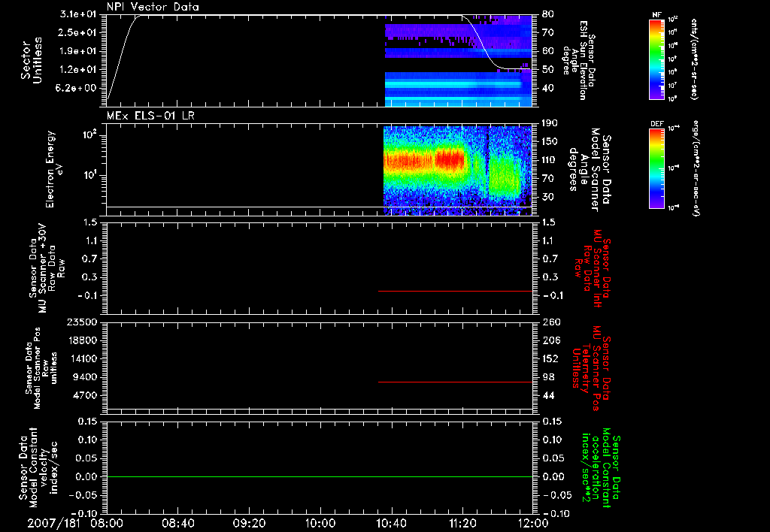Click the 'NPI Vector Data' panel title
Image resolution: width=770 pixels, height=532 pixels.
(x=153, y=7)
